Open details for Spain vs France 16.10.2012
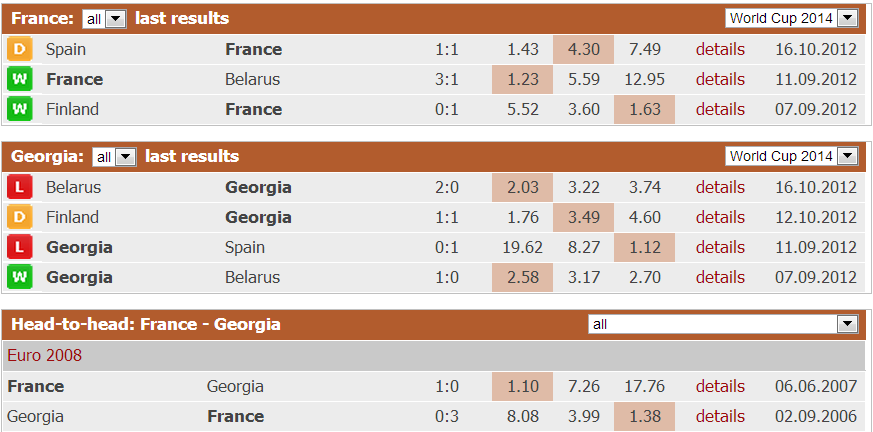Image resolution: width=873 pixels, height=432 pixels. pos(720,50)
